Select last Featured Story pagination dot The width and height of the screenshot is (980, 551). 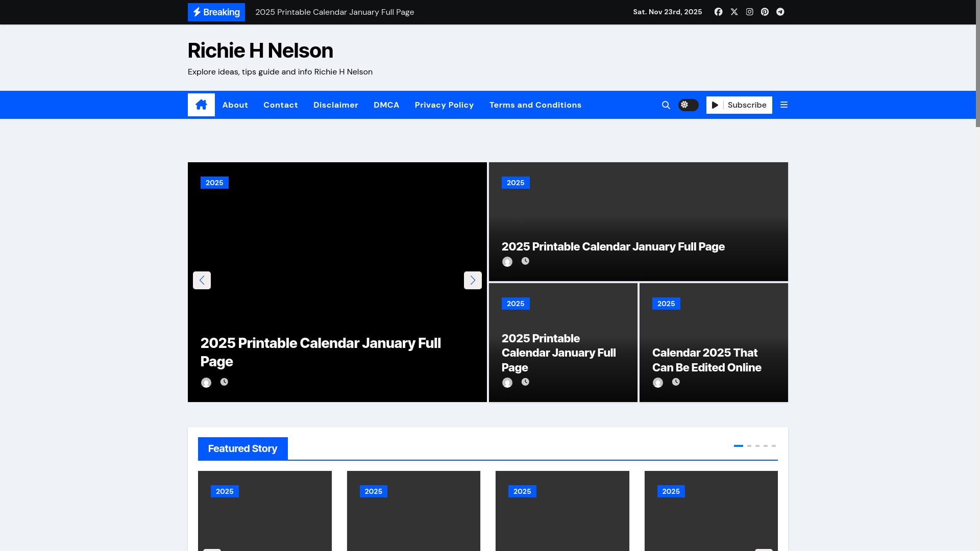[x=774, y=446]
